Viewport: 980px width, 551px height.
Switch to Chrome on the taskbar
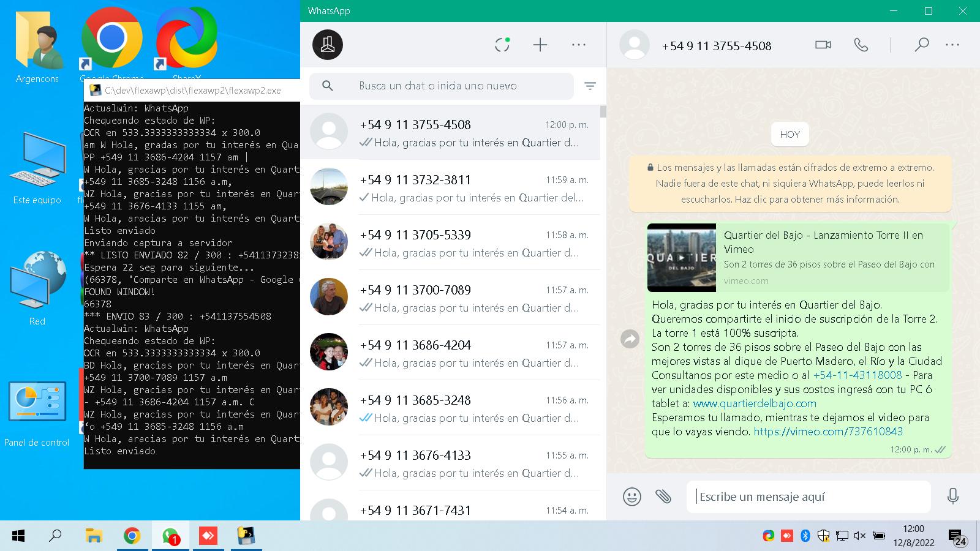pos(132,536)
